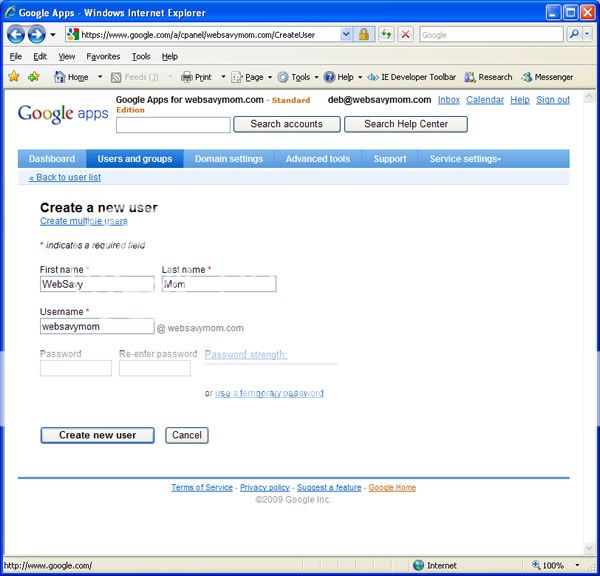View the security lock icon in address bar
Viewport: 600px width, 576px height.
[x=364, y=35]
